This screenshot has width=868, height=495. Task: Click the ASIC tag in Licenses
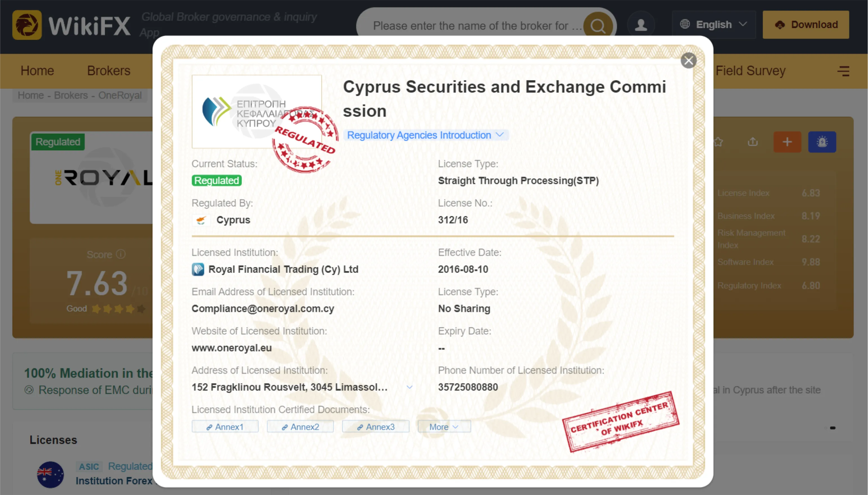[x=89, y=467]
